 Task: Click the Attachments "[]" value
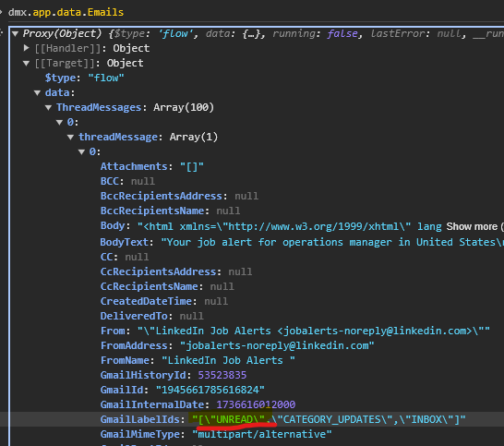click(x=192, y=166)
